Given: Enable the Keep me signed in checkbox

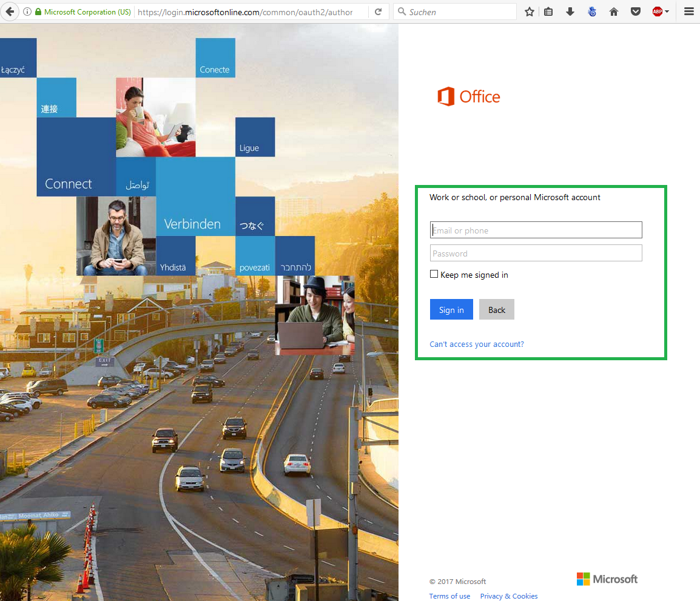Looking at the screenshot, I should [x=434, y=274].
